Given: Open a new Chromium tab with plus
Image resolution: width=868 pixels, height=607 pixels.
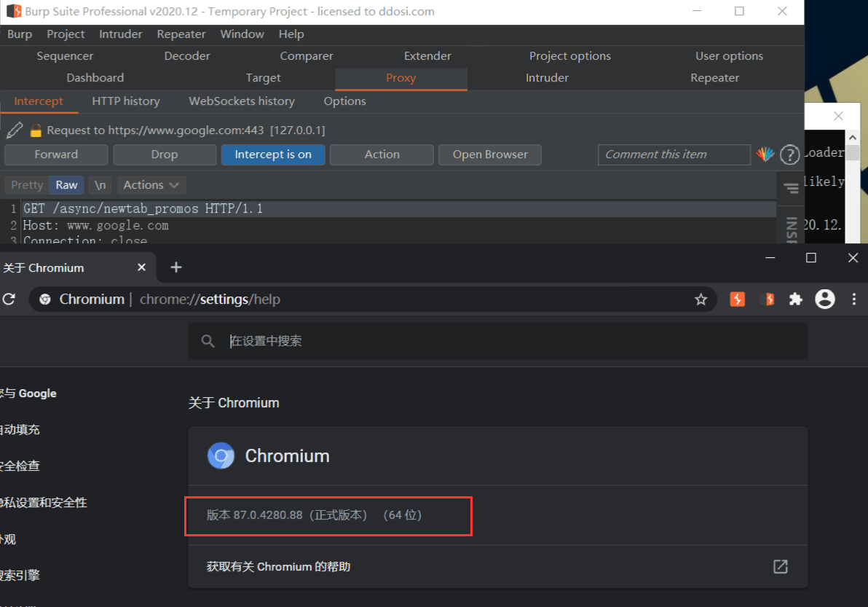Looking at the screenshot, I should 176,267.
